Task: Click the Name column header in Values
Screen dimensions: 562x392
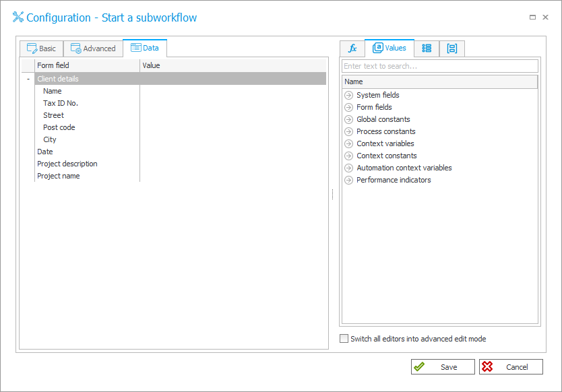Action: coord(440,81)
